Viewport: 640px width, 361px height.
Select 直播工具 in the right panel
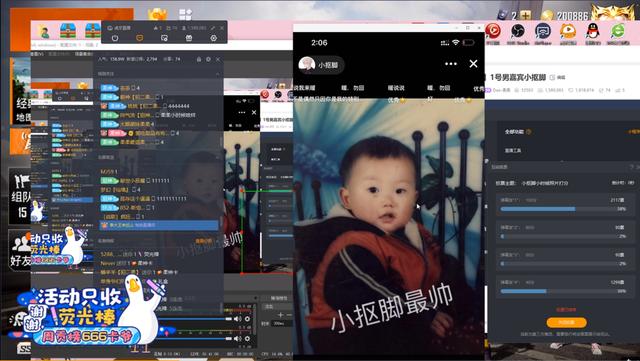(x=513, y=151)
